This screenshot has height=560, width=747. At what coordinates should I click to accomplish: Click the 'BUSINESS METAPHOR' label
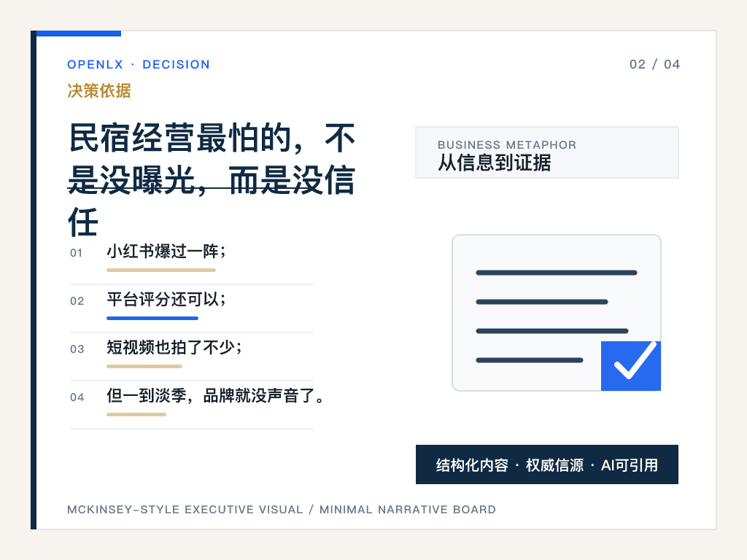click(x=507, y=145)
